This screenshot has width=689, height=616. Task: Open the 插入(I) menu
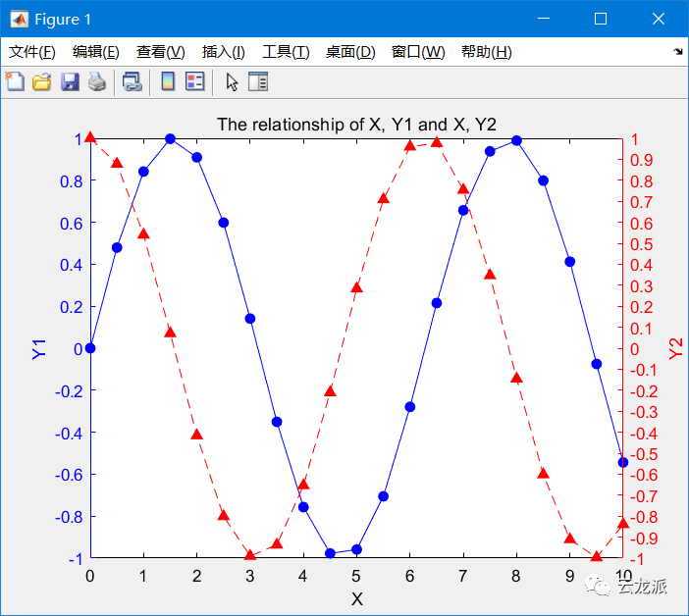point(223,52)
